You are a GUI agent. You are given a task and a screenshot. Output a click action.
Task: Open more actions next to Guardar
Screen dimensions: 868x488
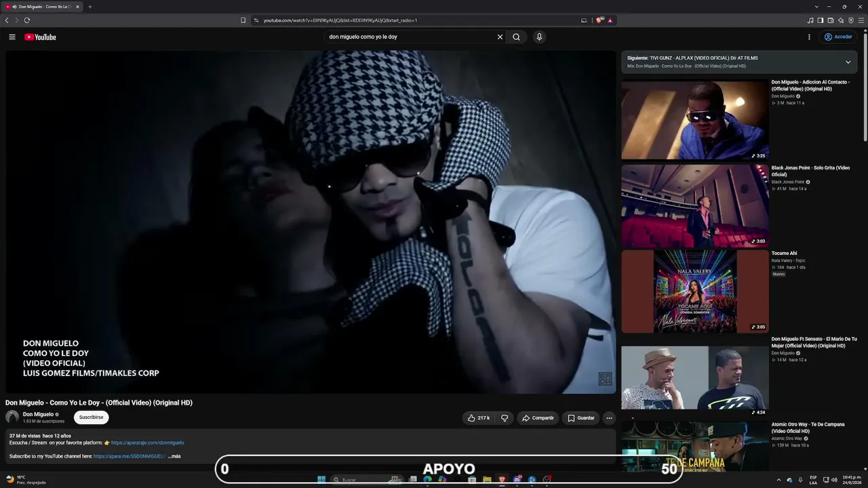pos(609,418)
